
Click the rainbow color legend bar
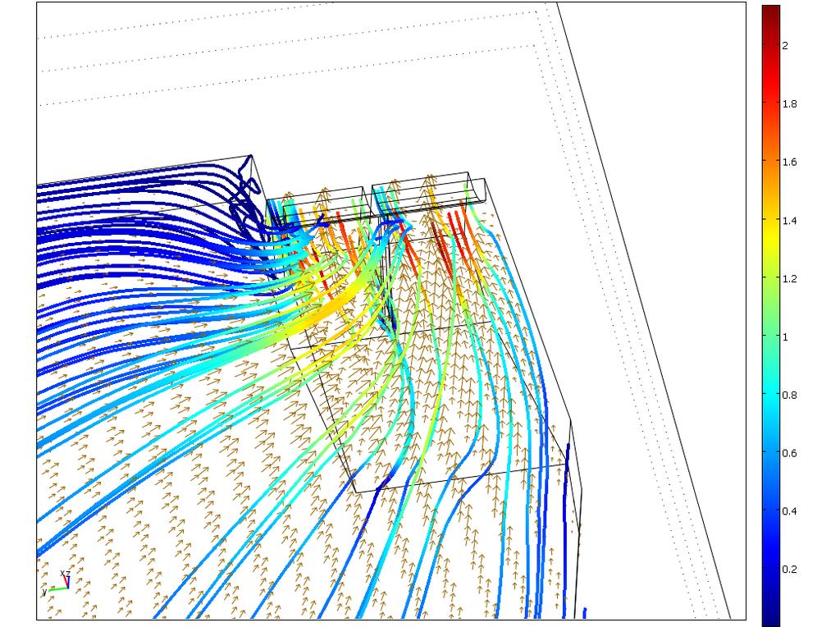(771, 316)
